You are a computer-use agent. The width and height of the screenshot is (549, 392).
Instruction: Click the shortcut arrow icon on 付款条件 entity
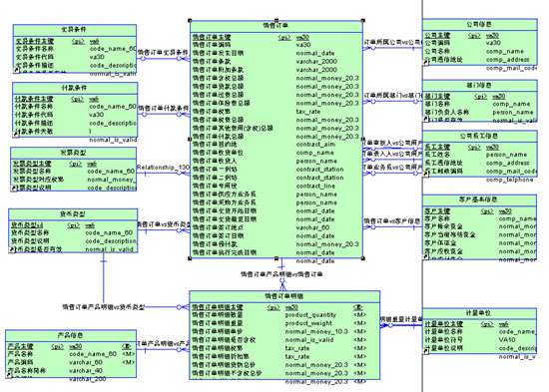(16, 134)
